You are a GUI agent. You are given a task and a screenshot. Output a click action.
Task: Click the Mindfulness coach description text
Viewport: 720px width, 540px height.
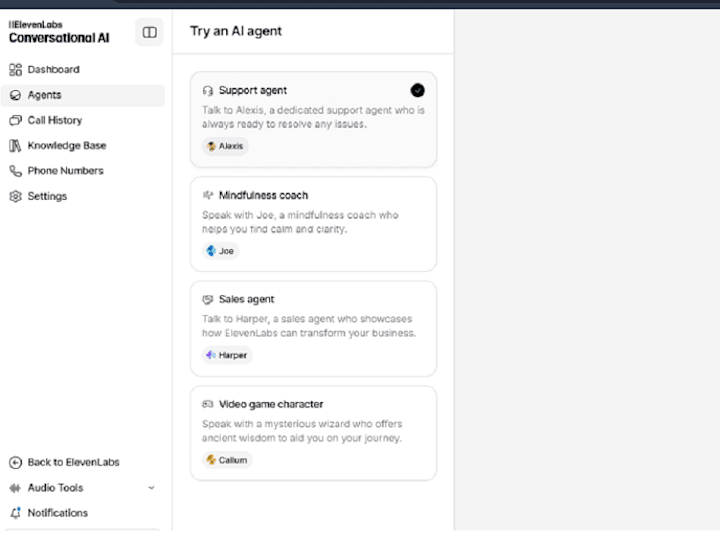[300, 222]
